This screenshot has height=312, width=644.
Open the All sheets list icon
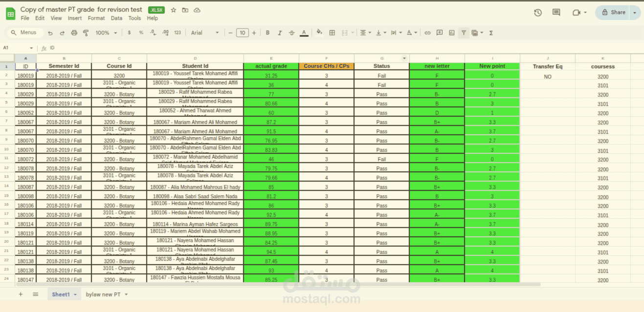tap(35, 294)
